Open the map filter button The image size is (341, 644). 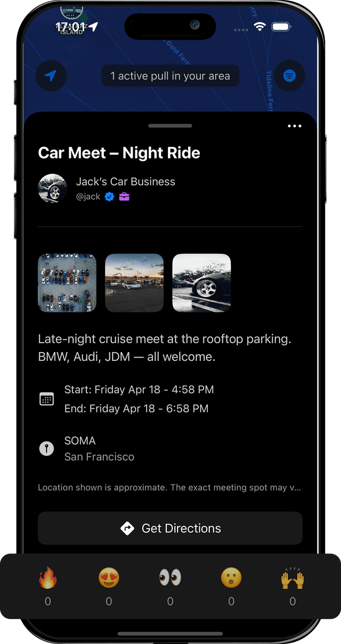click(x=289, y=76)
